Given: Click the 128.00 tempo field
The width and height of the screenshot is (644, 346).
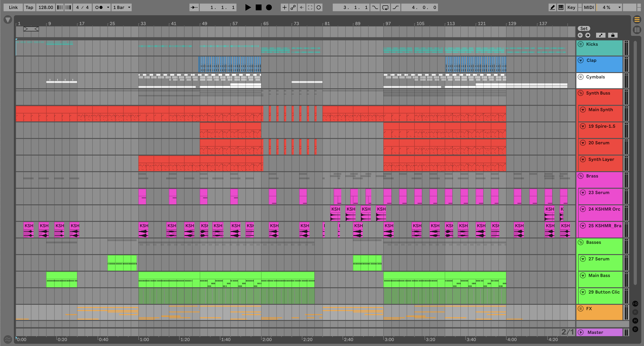Looking at the screenshot, I should coord(46,7).
